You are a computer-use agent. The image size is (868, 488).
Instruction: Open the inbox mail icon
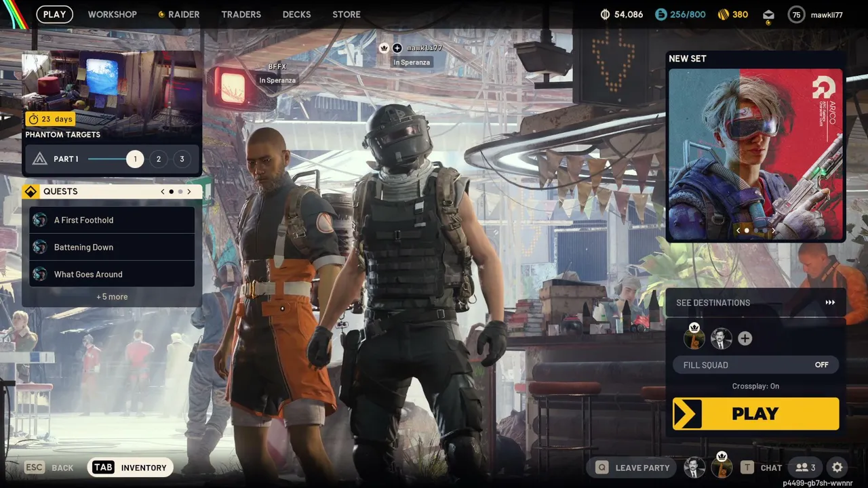[x=768, y=15]
